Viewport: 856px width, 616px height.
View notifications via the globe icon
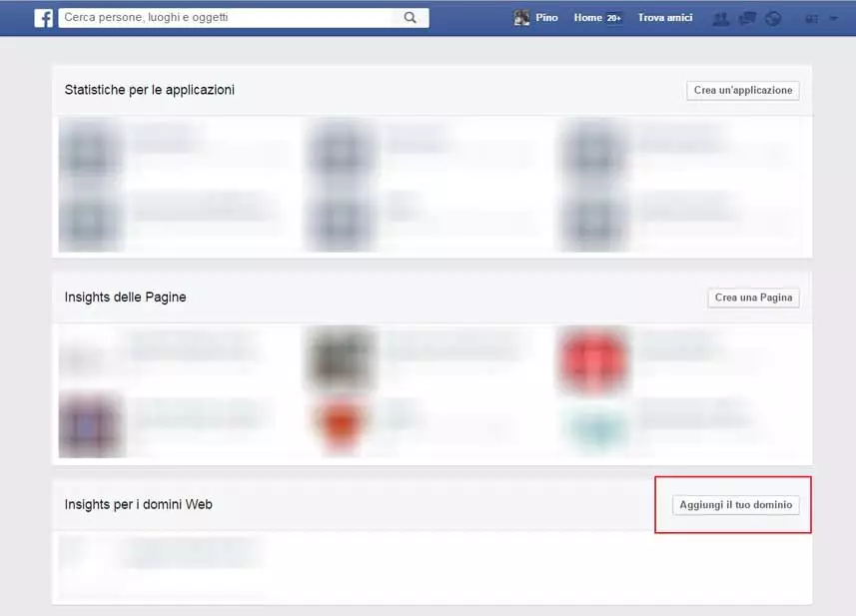pyautogui.click(x=772, y=17)
